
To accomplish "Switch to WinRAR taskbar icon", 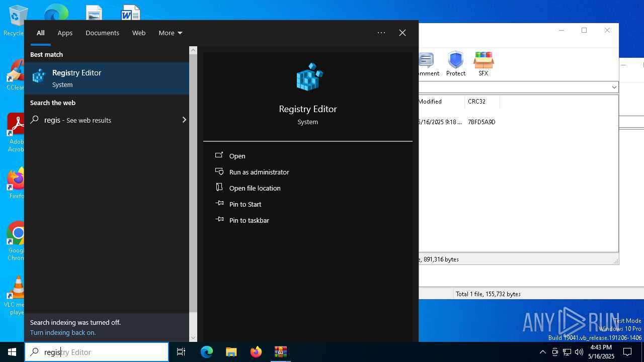I will [x=281, y=352].
